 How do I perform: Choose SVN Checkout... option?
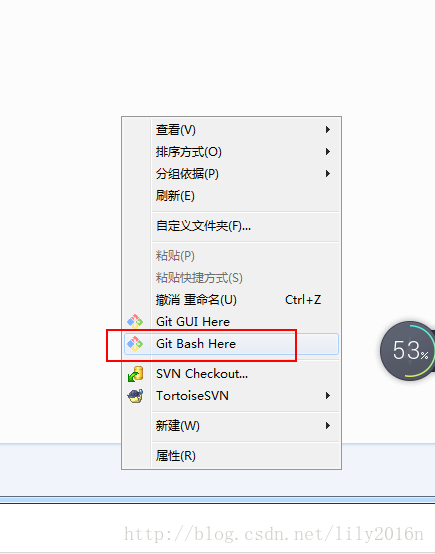231,373
